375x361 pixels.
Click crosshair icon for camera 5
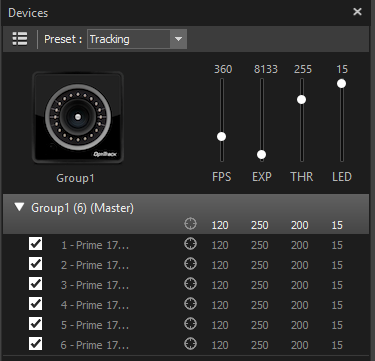click(x=190, y=324)
